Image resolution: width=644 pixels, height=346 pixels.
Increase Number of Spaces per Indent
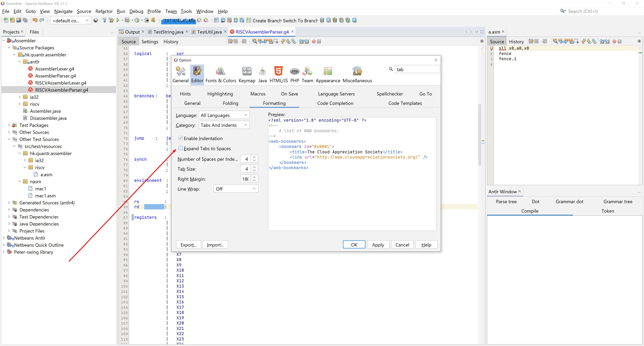point(254,157)
